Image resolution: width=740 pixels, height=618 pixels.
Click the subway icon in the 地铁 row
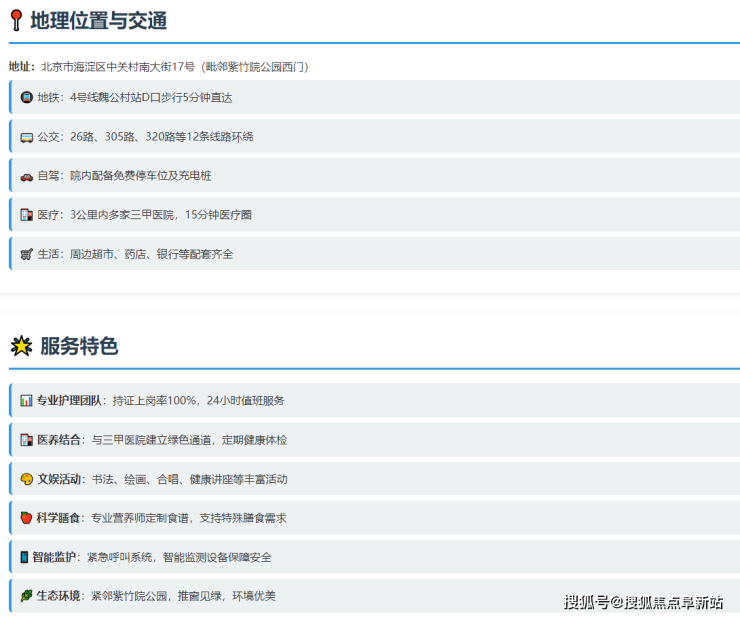pyautogui.click(x=27, y=97)
